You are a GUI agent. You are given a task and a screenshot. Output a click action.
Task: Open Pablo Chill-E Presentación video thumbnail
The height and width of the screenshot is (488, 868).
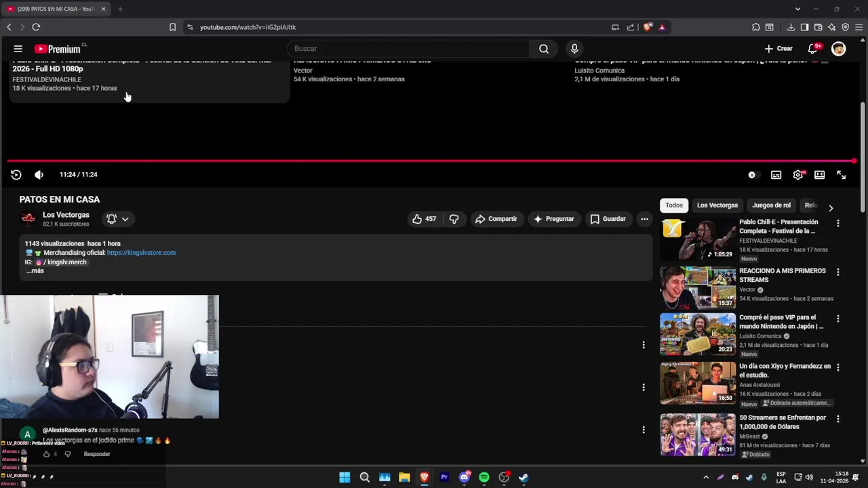698,240
